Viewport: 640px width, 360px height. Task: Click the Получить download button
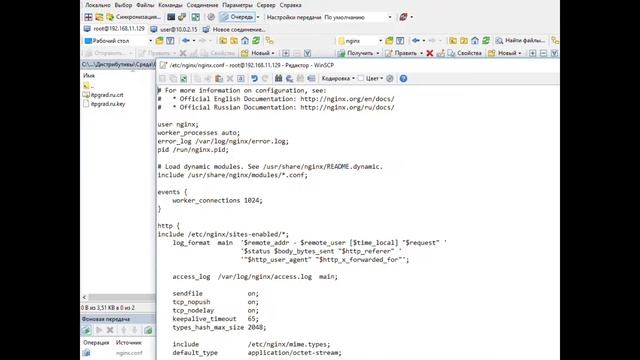click(355, 53)
